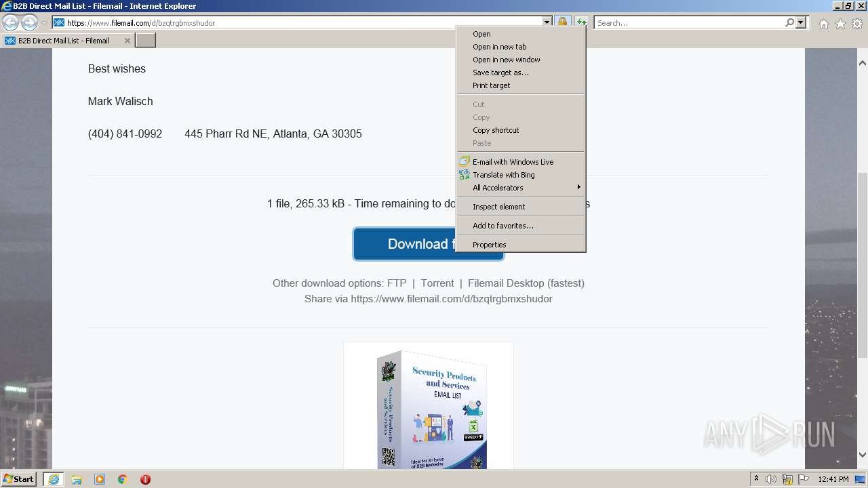868x488 pixels.
Task: Click the vertical scrollbar thumb
Action: coord(863,264)
